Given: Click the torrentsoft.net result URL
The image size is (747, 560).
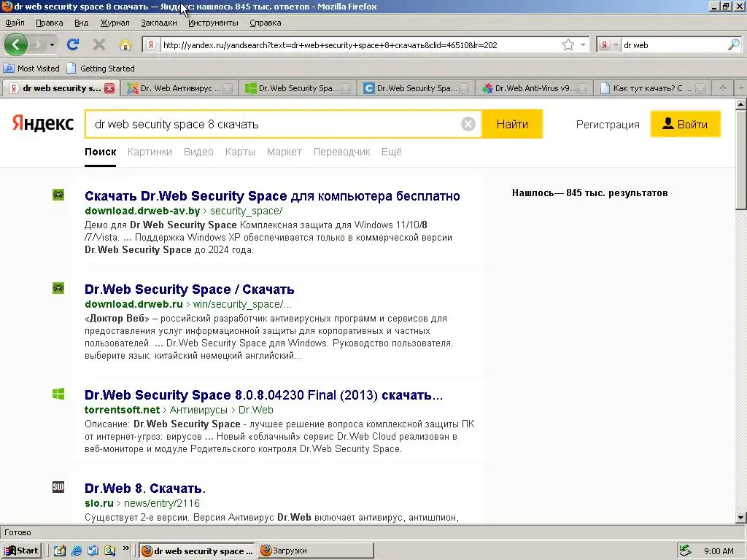Looking at the screenshot, I should 179,410.
